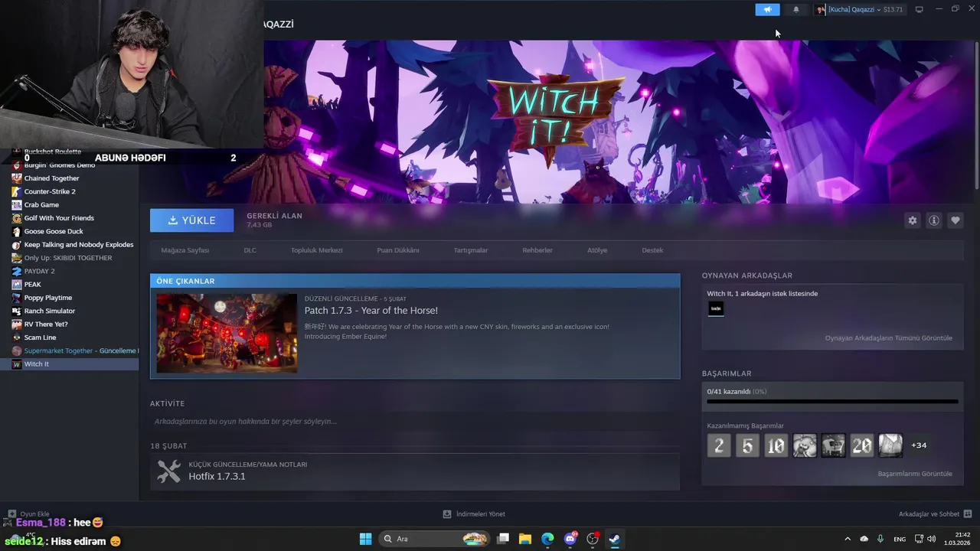Open the Puan Dükkânı tab

click(x=397, y=250)
